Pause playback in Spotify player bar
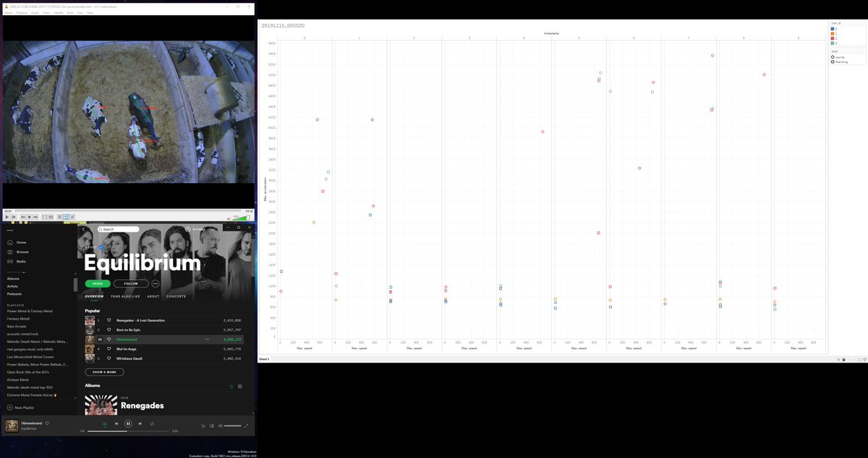The image size is (868, 458). click(128, 423)
